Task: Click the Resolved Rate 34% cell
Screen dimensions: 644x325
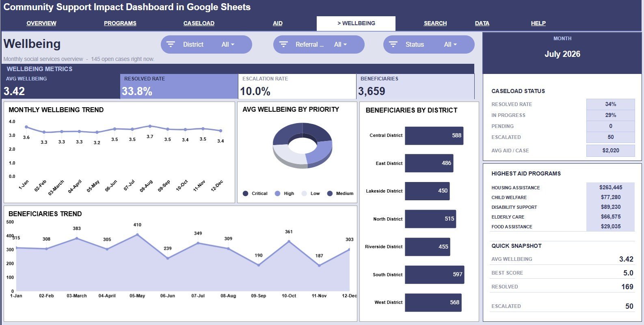Action: (x=610, y=104)
